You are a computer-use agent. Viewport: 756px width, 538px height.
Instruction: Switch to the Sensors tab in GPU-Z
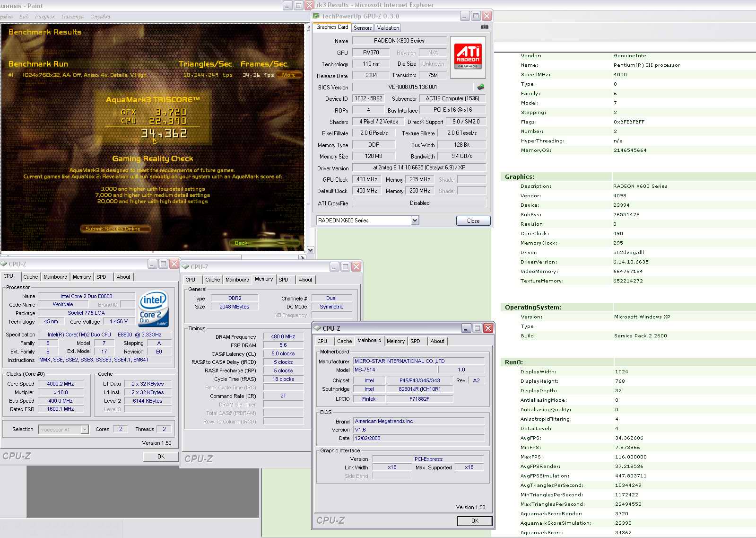pos(363,28)
